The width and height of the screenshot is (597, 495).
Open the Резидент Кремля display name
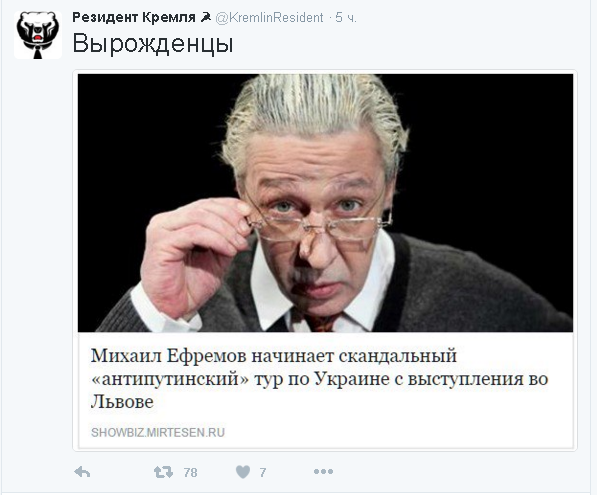[x=134, y=18]
